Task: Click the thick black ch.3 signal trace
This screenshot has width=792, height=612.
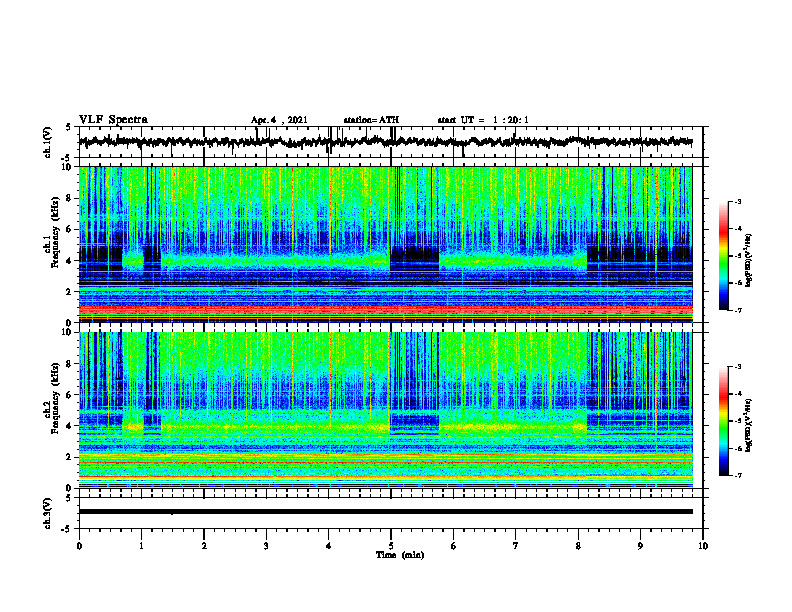Action: click(385, 512)
